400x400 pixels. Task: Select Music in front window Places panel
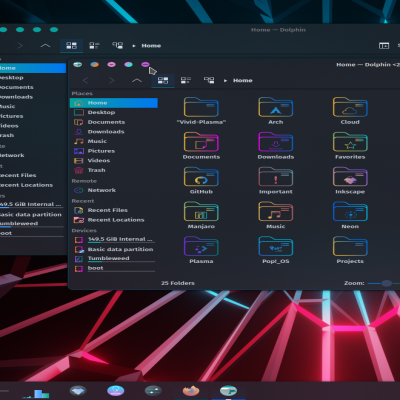click(114, 141)
